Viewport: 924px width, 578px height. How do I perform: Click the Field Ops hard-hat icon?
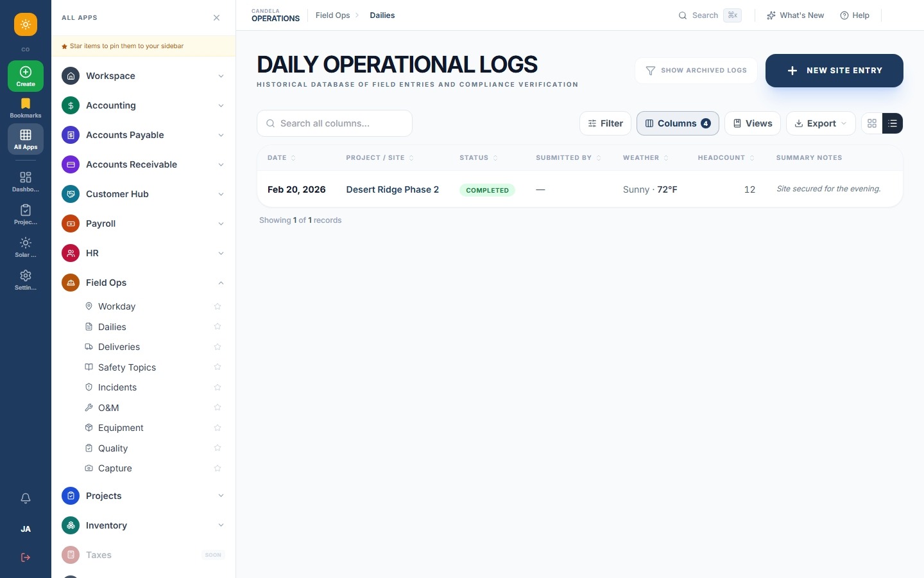tap(71, 283)
